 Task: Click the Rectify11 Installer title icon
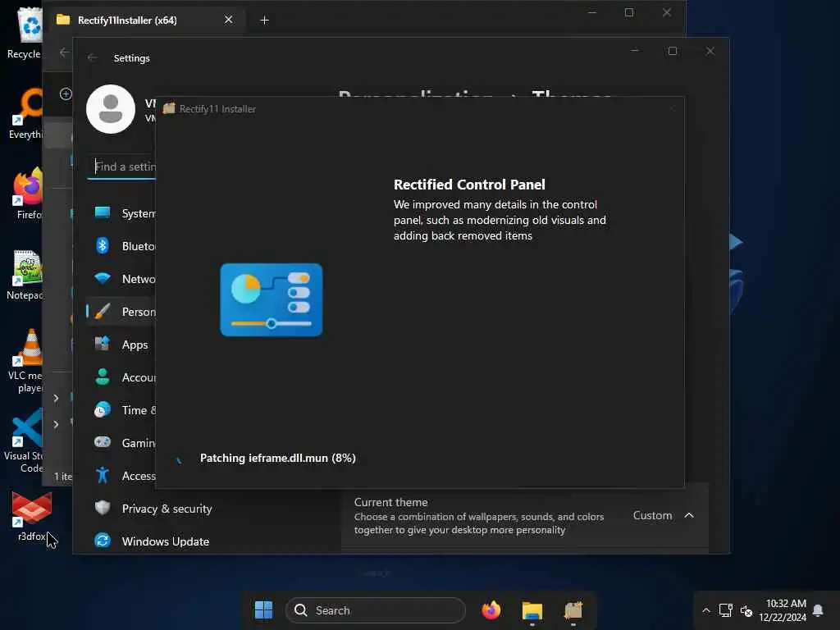[169, 109]
